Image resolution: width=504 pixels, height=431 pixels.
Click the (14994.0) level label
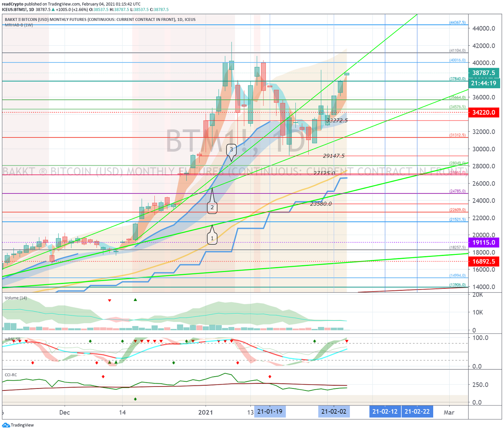pyautogui.click(x=457, y=275)
